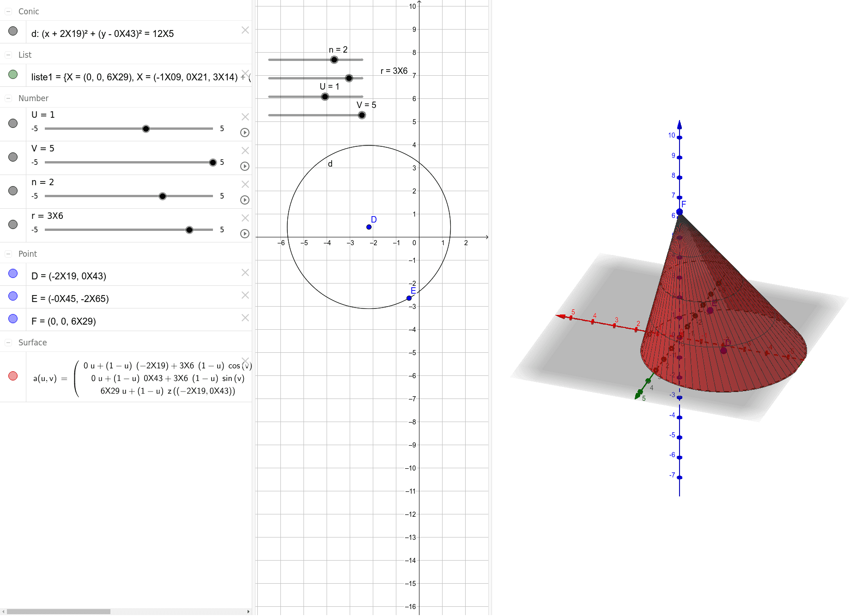Toggle visibility of circle d
868x616 pixels.
click(12, 30)
